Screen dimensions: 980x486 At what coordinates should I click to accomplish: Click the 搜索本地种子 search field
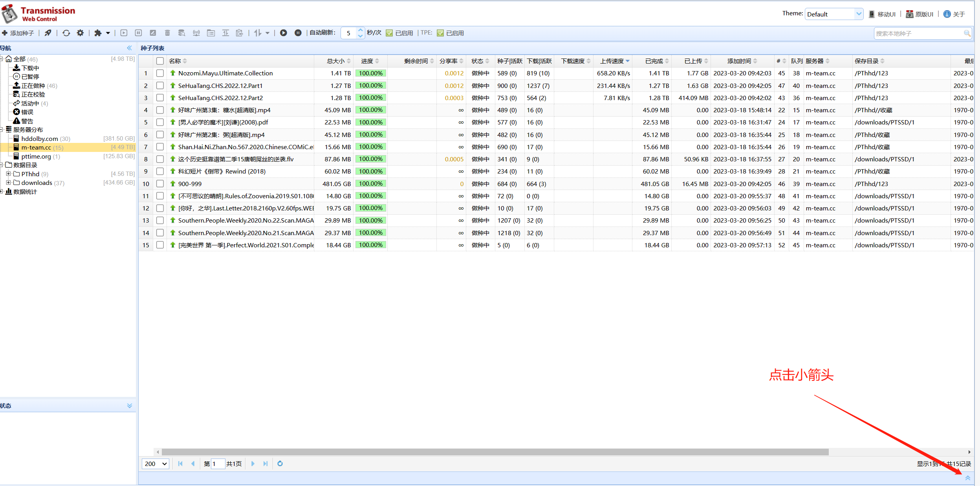[918, 34]
